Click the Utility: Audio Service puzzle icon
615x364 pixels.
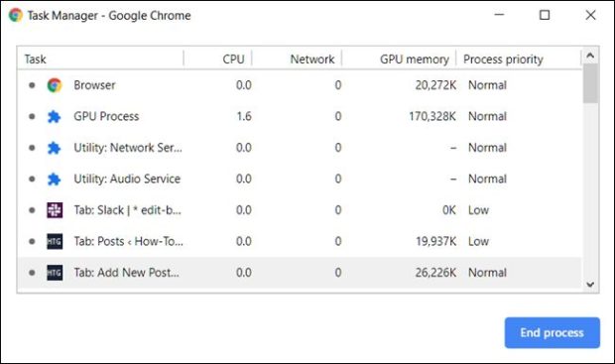55,180
